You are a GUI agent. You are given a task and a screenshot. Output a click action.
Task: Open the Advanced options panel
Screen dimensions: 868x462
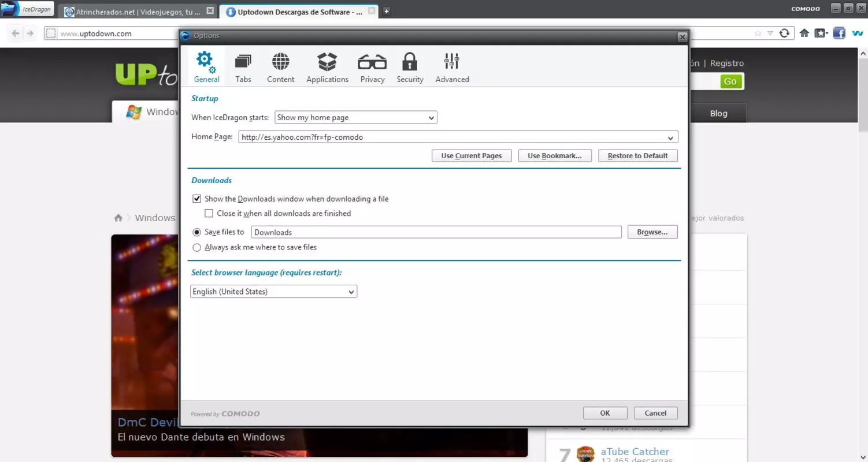[452, 67]
